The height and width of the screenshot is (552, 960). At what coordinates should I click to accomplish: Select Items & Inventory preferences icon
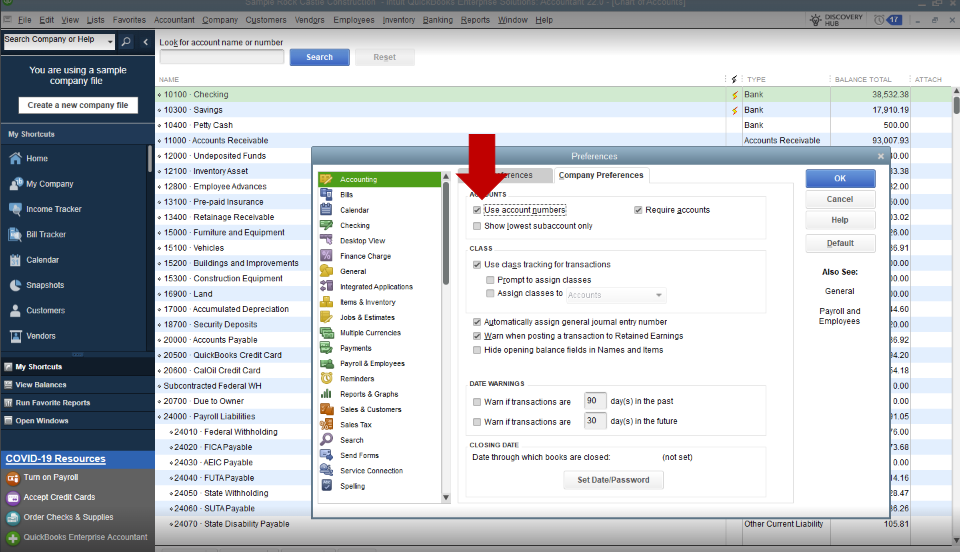[326, 302]
